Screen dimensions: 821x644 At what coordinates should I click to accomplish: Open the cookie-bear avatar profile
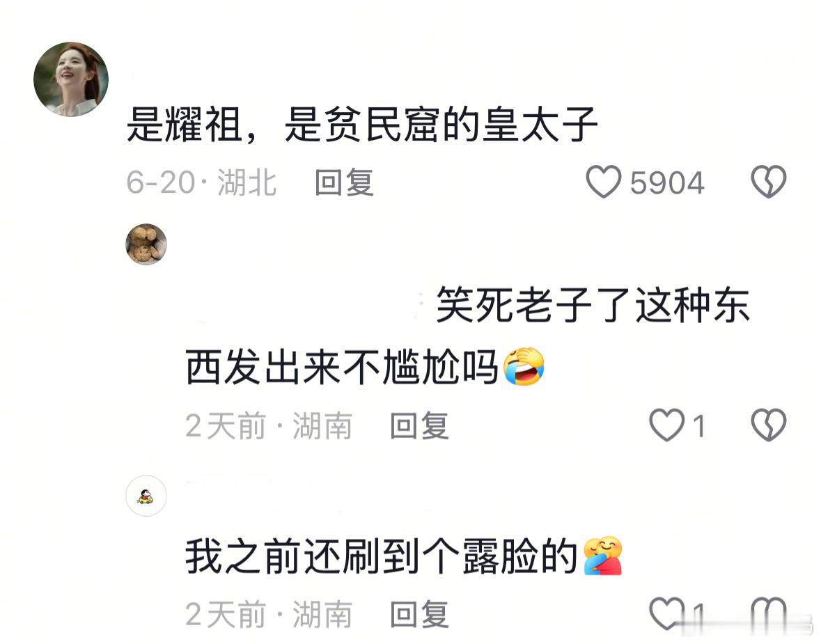146,244
